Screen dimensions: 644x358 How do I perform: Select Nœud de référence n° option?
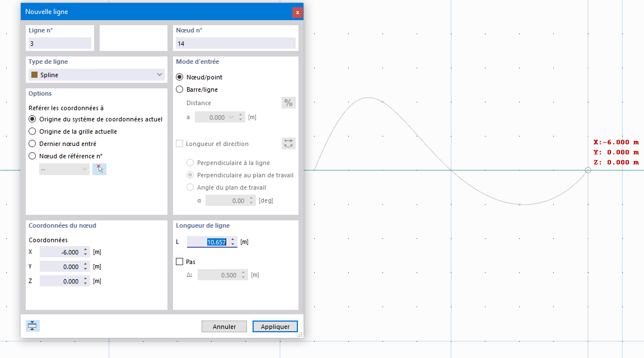[32, 156]
